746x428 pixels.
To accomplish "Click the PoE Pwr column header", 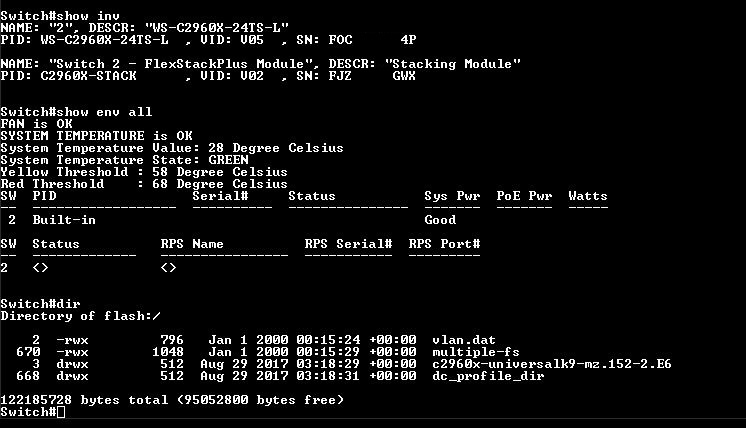I will point(524,196).
